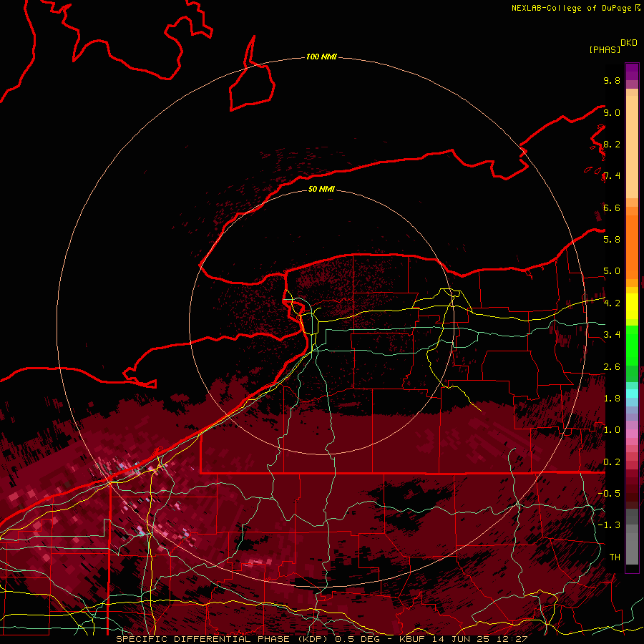Image resolution: width=644 pixels, height=644 pixels.
Task: Click the TH label on the color scale
Action: [615, 557]
